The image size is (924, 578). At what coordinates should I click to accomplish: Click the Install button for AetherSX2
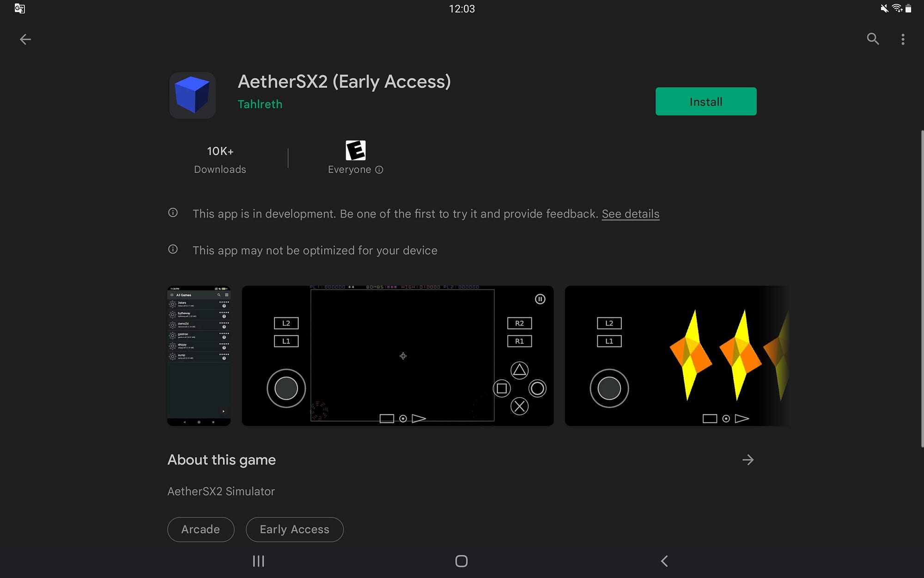click(x=705, y=101)
